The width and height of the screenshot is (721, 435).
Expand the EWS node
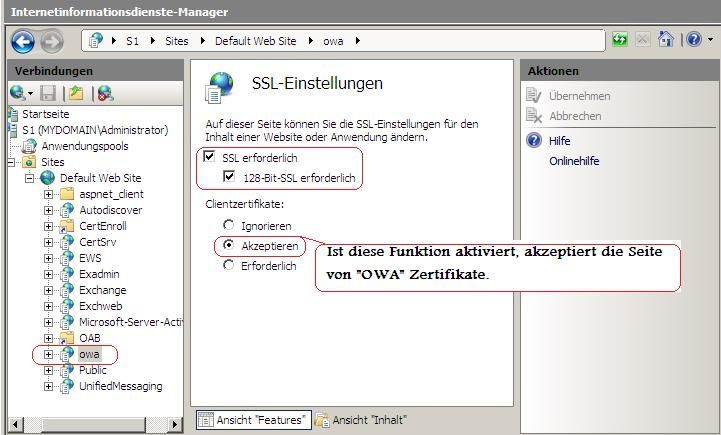click(x=48, y=258)
